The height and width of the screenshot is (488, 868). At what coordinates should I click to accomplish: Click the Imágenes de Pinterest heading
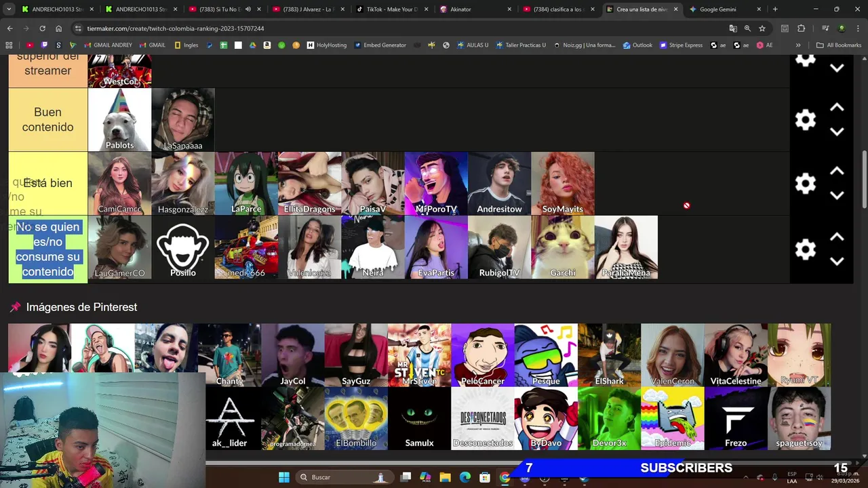click(81, 307)
